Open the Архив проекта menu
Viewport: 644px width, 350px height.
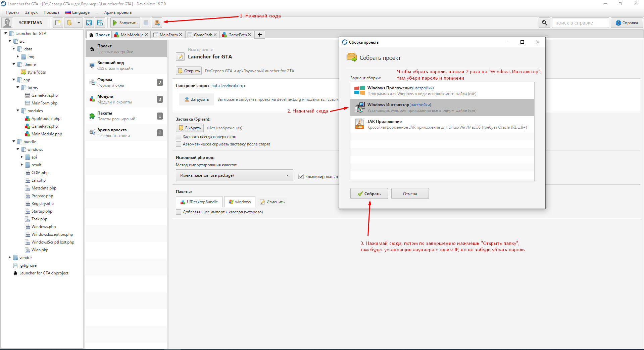click(118, 12)
